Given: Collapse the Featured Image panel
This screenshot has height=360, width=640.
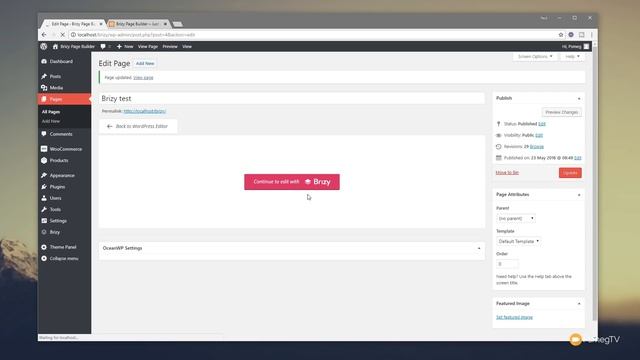Looking at the screenshot, I should pos(579,304).
